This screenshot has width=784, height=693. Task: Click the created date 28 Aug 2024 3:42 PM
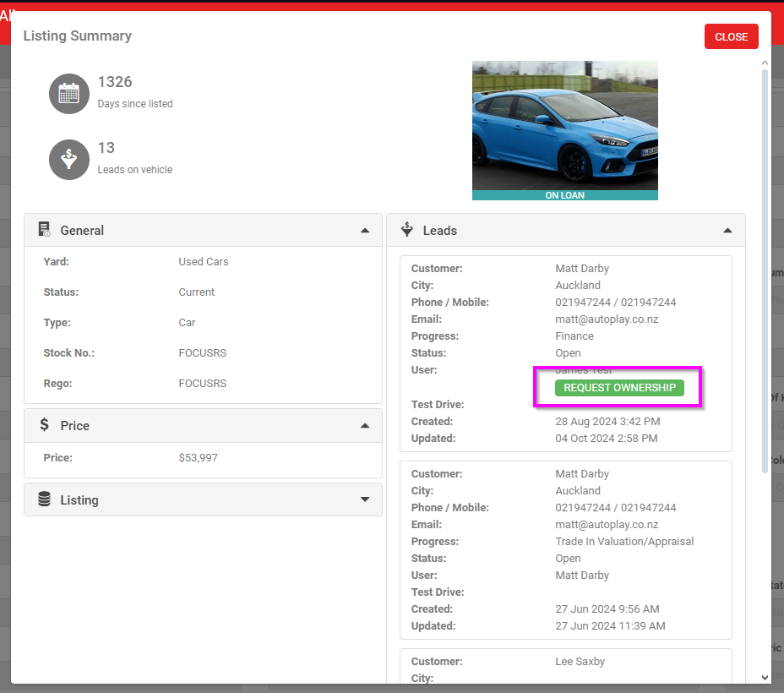[x=607, y=422]
